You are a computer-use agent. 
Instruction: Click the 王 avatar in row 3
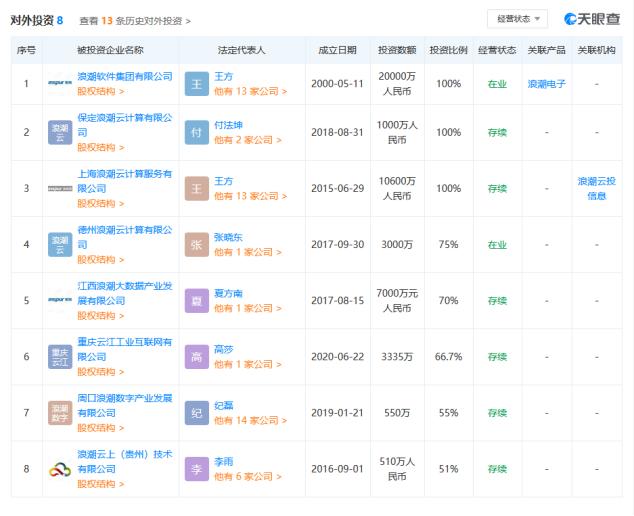coord(197,188)
